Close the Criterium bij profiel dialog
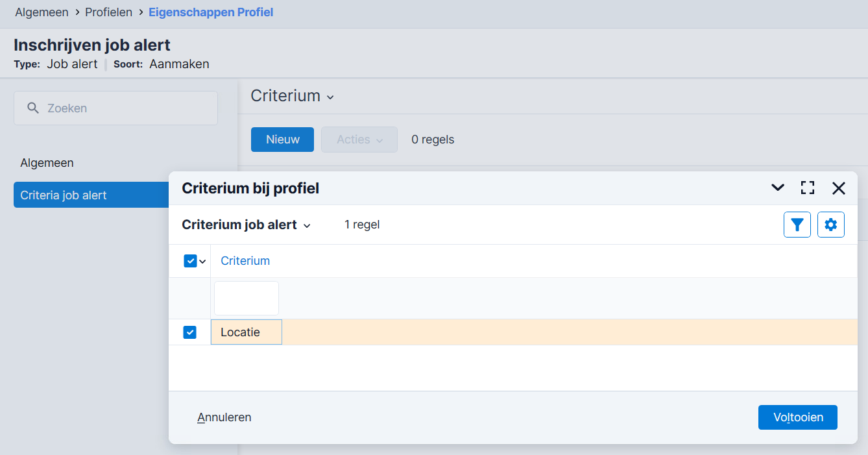 [x=839, y=188]
